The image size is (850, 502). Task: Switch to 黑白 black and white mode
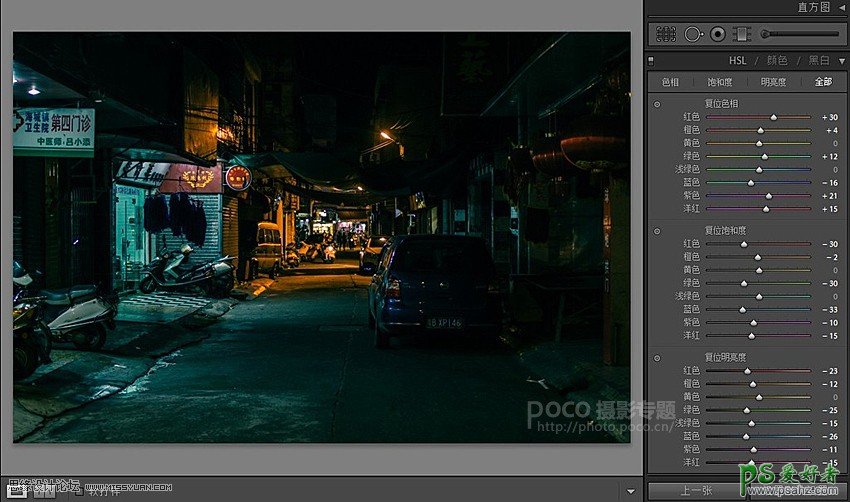tap(819, 60)
